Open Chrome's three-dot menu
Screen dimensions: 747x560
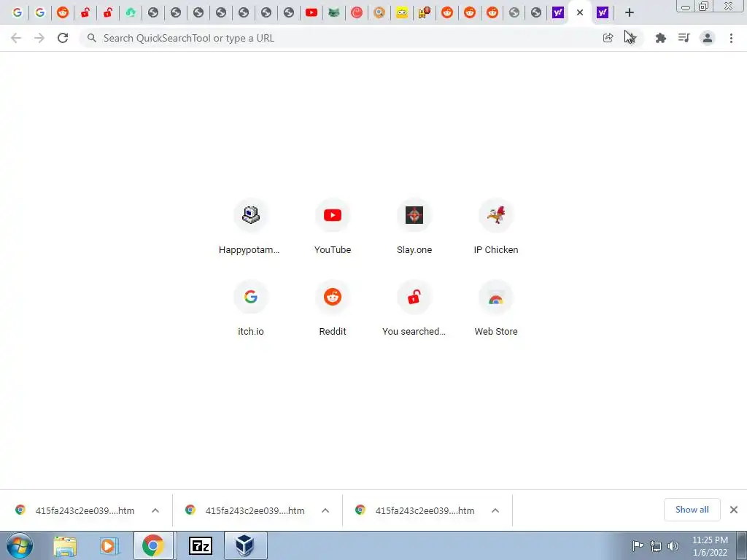click(731, 38)
